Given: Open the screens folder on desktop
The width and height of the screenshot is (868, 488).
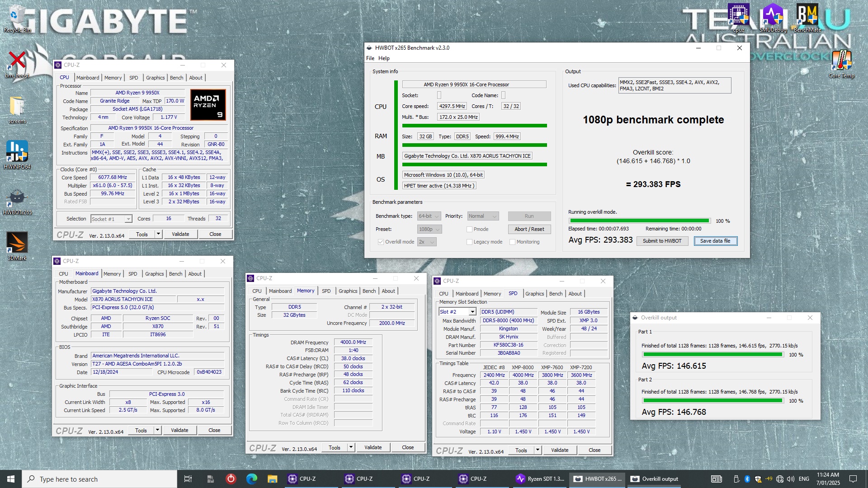Looking at the screenshot, I should click(x=17, y=109).
